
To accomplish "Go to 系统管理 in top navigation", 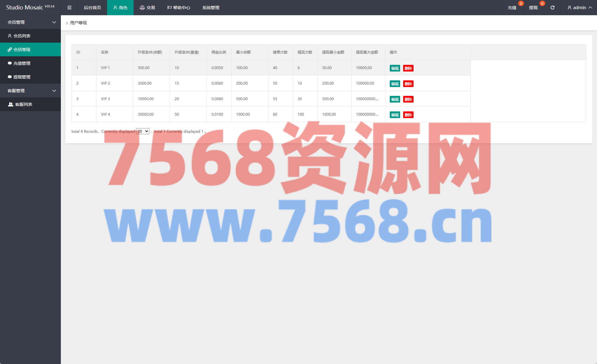I will 211,8.
